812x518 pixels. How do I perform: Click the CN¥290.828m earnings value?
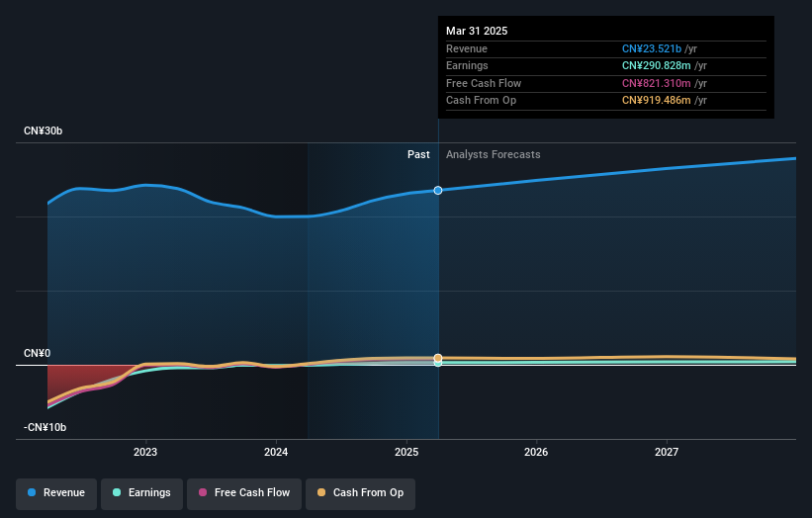[x=656, y=65]
